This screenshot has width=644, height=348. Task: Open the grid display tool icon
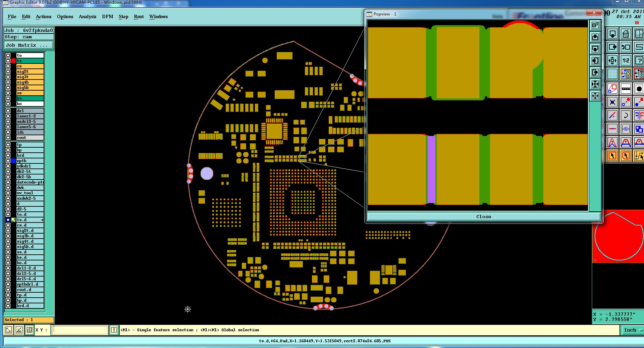coord(612,74)
